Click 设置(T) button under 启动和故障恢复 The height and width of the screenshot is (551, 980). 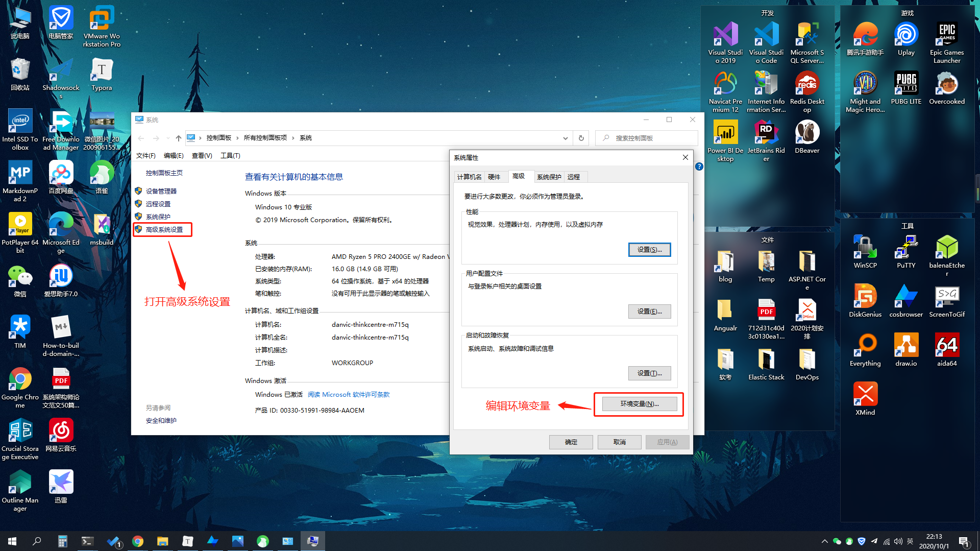(x=649, y=373)
